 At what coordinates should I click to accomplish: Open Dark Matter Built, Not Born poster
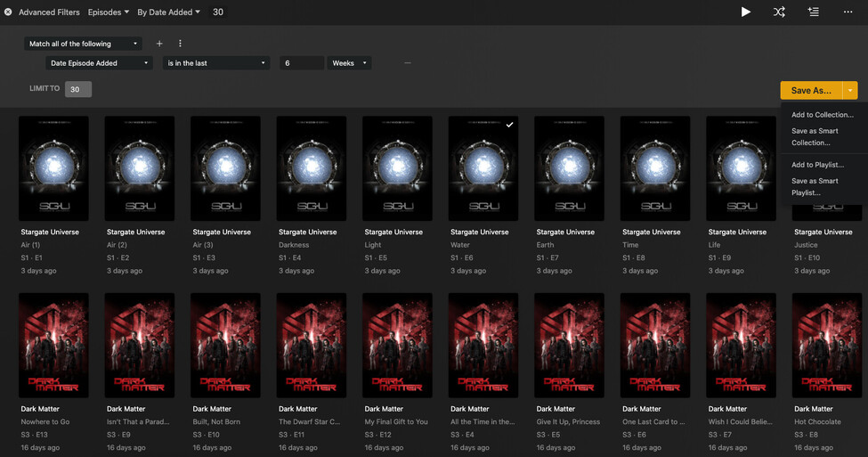(225, 346)
